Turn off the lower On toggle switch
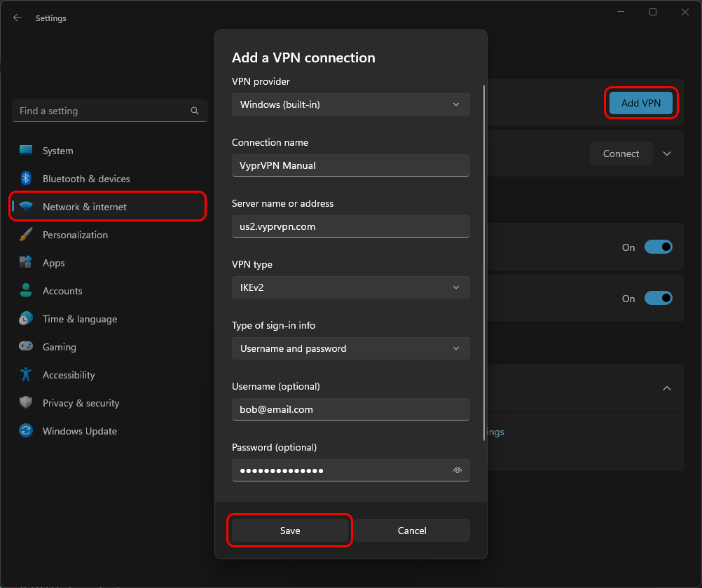 [658, 298]
